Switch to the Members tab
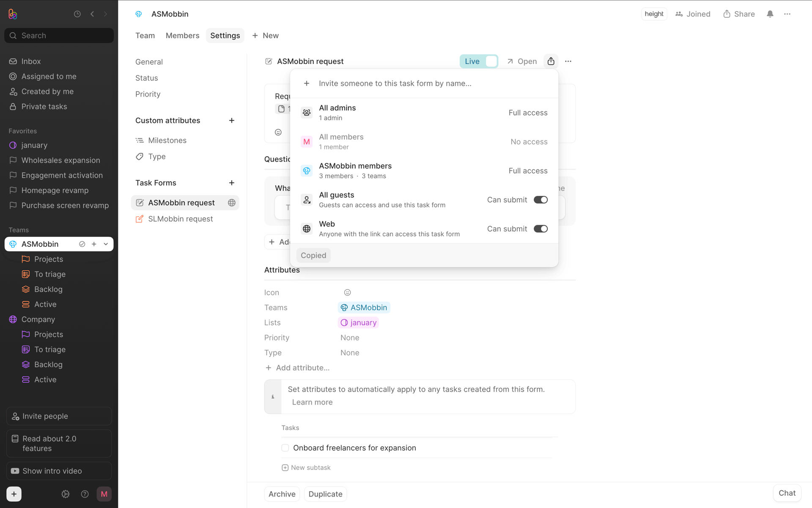812x508 pixels. click(x=182, y=36)
